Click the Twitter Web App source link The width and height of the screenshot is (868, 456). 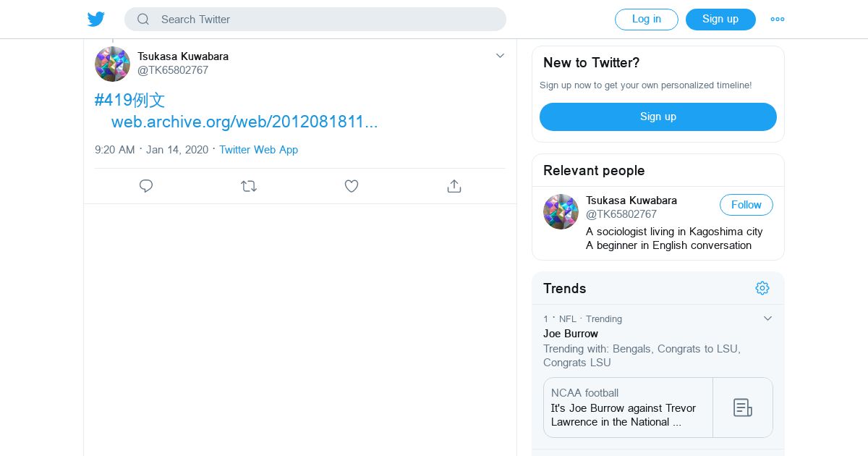pyautogui.click(x=258, y=150)
